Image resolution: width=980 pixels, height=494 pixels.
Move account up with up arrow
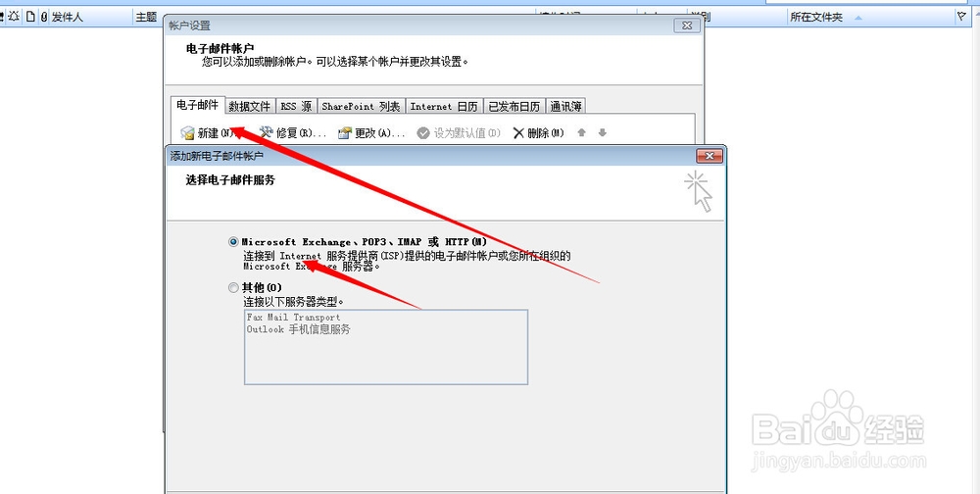click(581, 132)
